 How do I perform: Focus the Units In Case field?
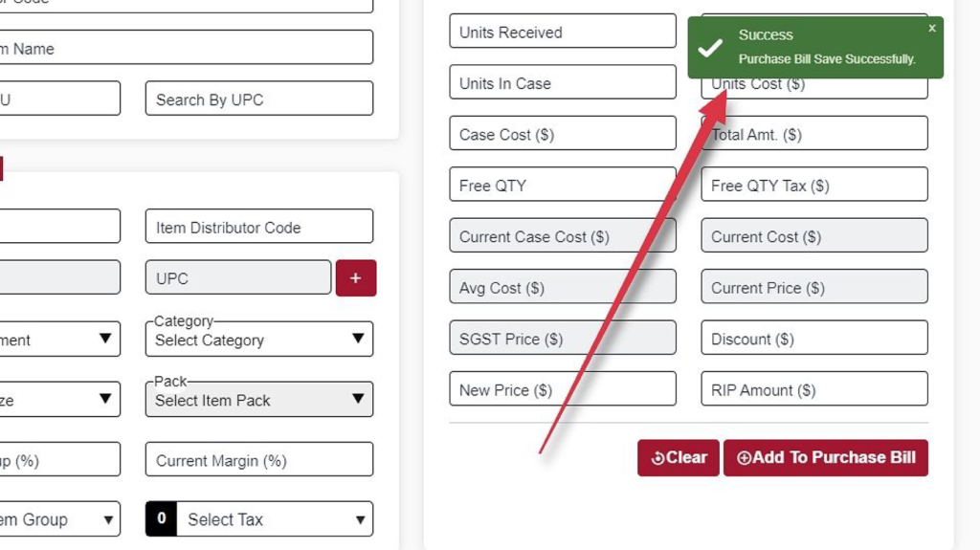point(563,82)
